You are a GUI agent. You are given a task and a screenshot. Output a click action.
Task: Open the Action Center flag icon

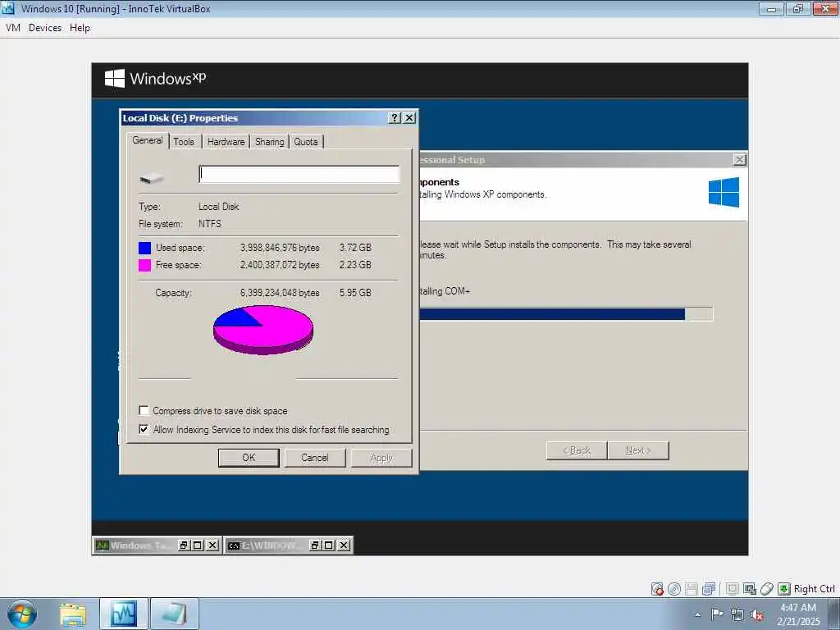point(717,614)
